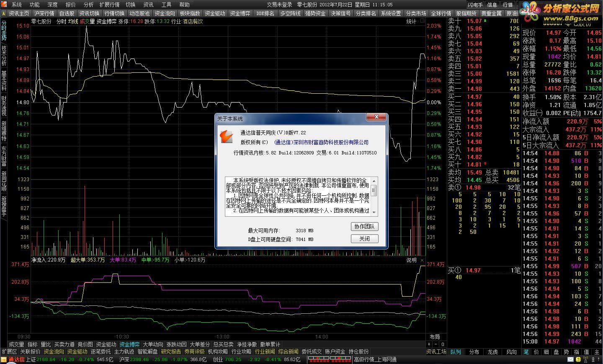Click 说明 on the 资金博弈 indicator panel
603x364 pixels.
coord(412,260)
